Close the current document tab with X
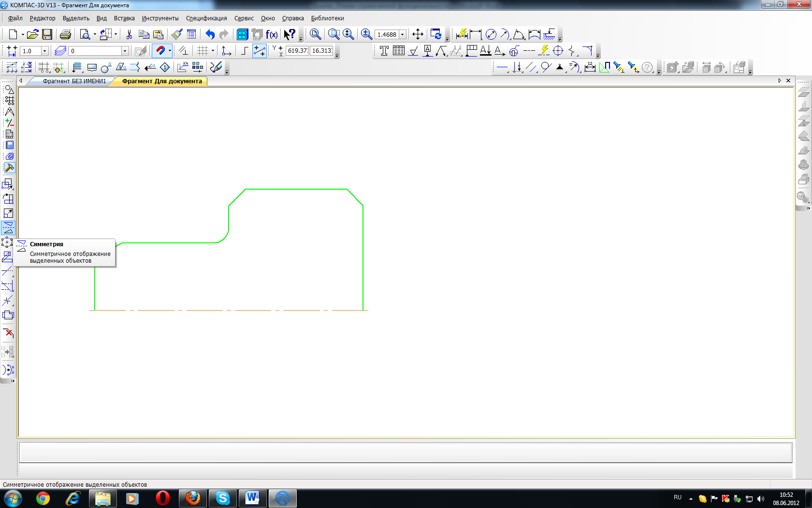 (788, 81)
